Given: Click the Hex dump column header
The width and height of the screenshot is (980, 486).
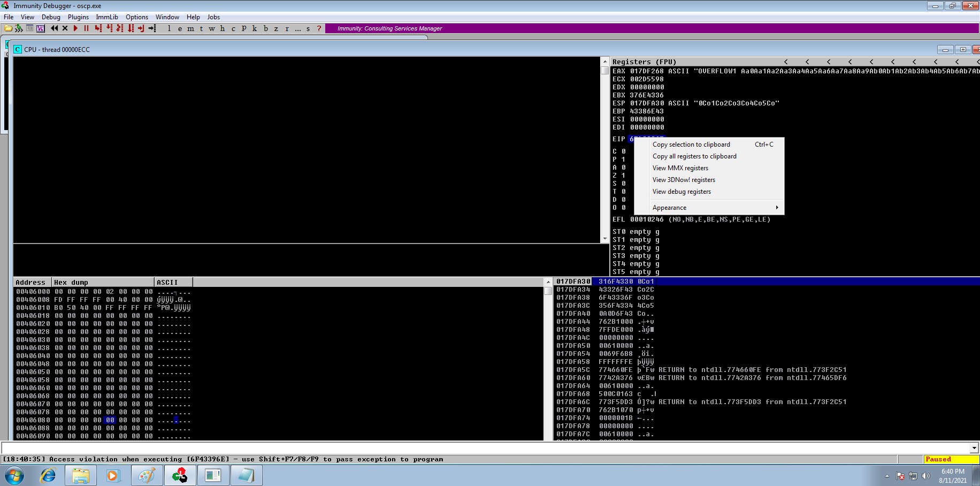Looking at the screenshot, I should click(103, 282).
